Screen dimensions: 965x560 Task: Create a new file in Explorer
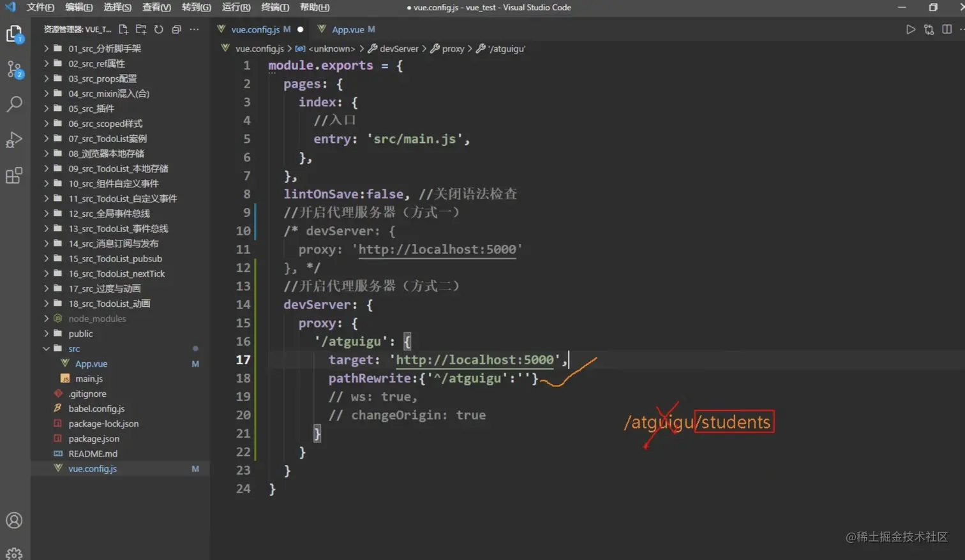coord(123,29)
